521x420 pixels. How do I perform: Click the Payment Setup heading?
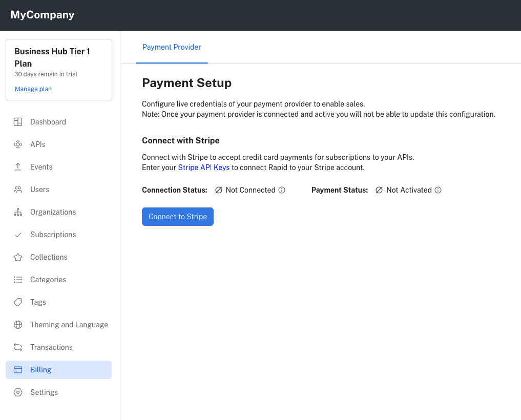[187, 83]
